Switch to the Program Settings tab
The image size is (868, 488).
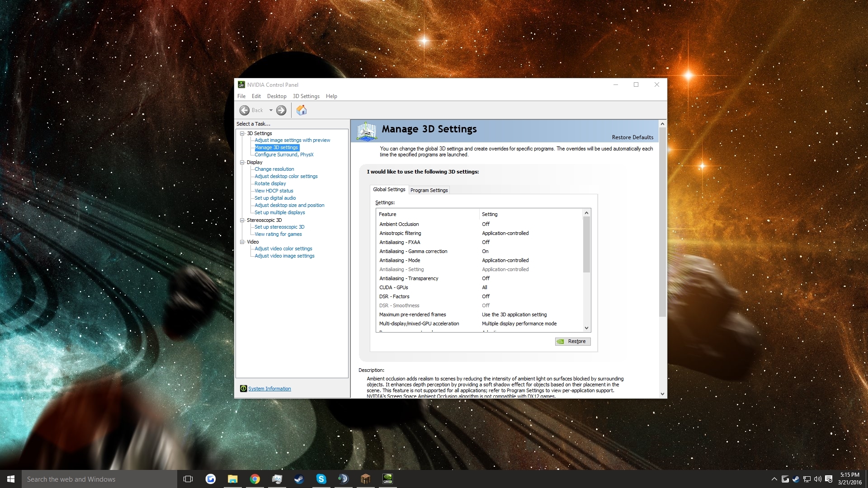429,190
